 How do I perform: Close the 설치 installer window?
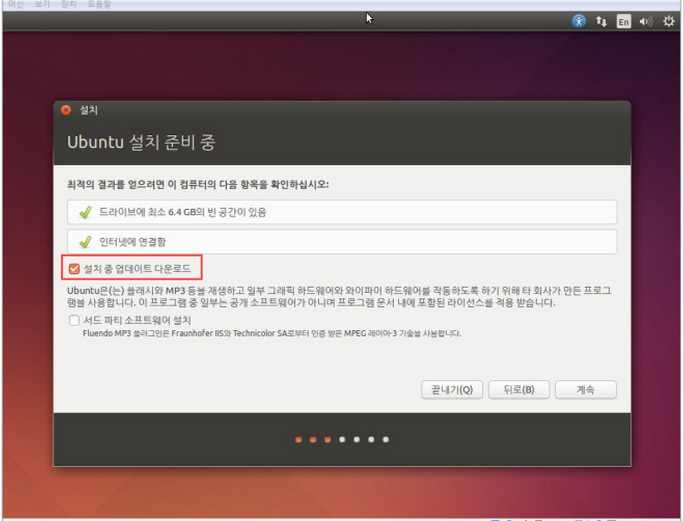coord(66,110)
